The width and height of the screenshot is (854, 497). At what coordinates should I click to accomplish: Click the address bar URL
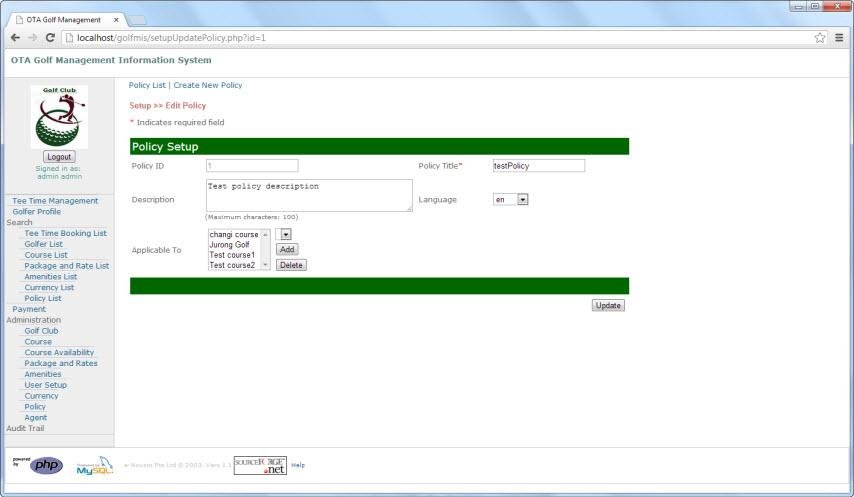tap(171, 38)
